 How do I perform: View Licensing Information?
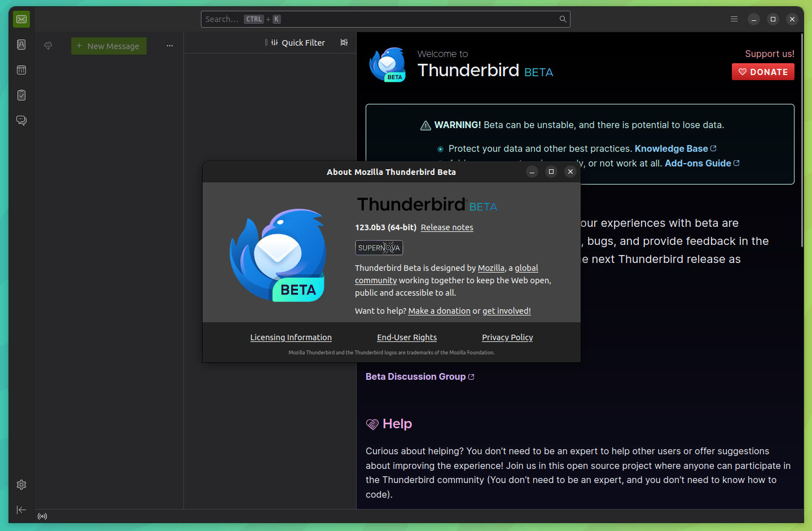point(291,337)
